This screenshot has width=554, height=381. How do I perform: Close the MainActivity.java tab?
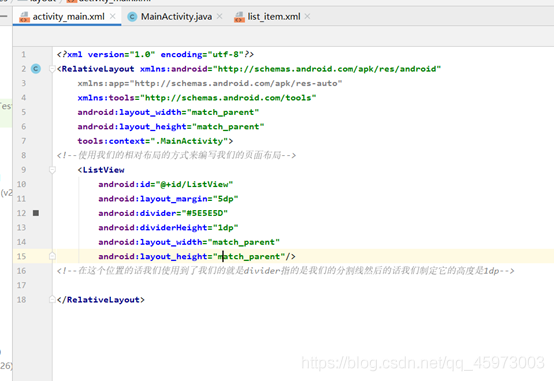(219, 16)
